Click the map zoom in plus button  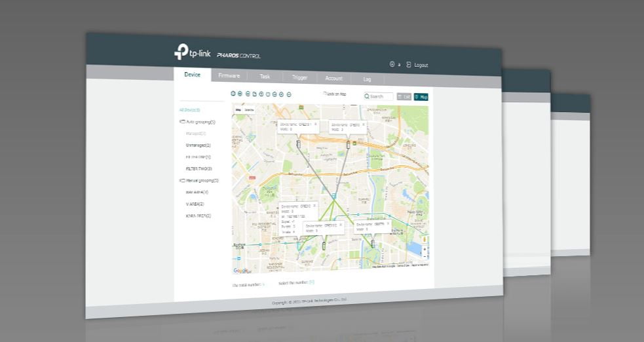tap(425, 249)
